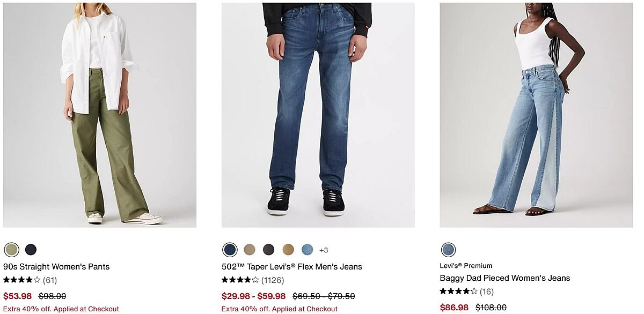Select the black swatch for 90s Straight Pants

[31, 250]
